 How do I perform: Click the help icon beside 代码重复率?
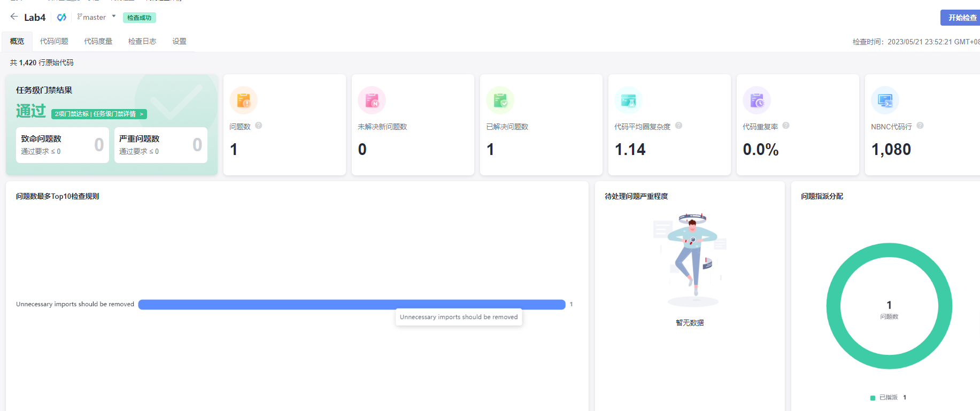[x=786, y=126]
